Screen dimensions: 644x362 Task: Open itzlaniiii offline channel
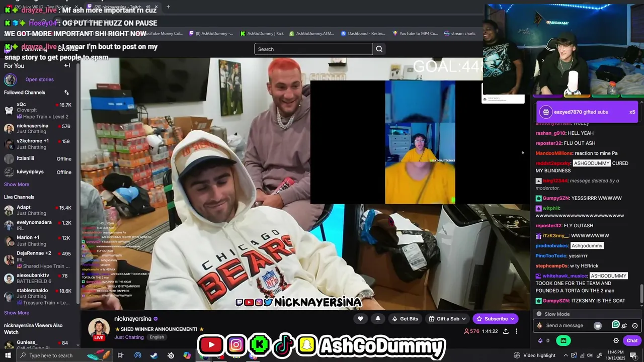(x=38, y=159)
